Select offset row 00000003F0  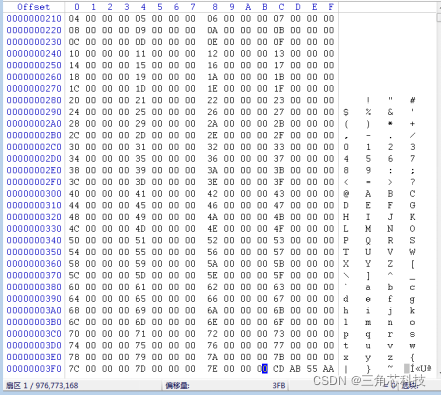pyautogui.click(x=34, y=369)
